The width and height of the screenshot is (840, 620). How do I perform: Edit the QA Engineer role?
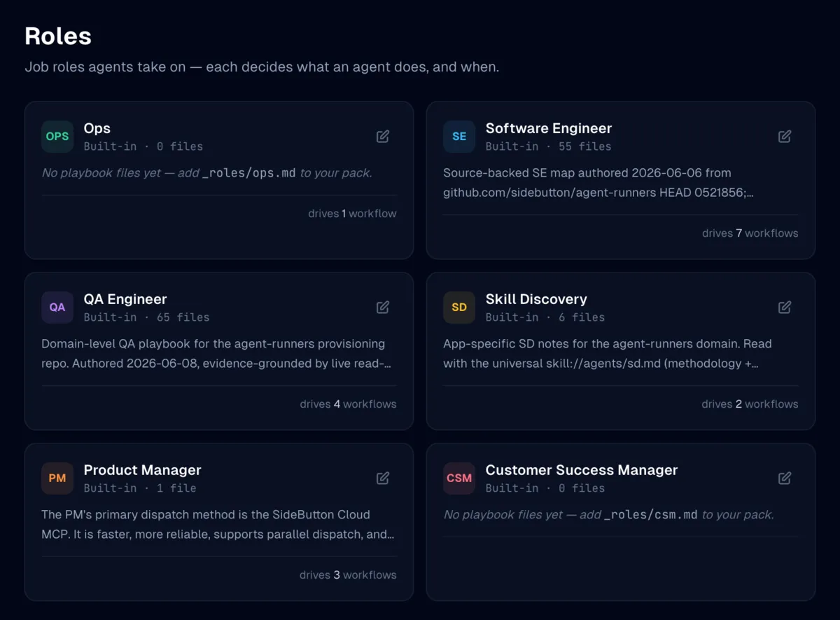tap(383, 308)
